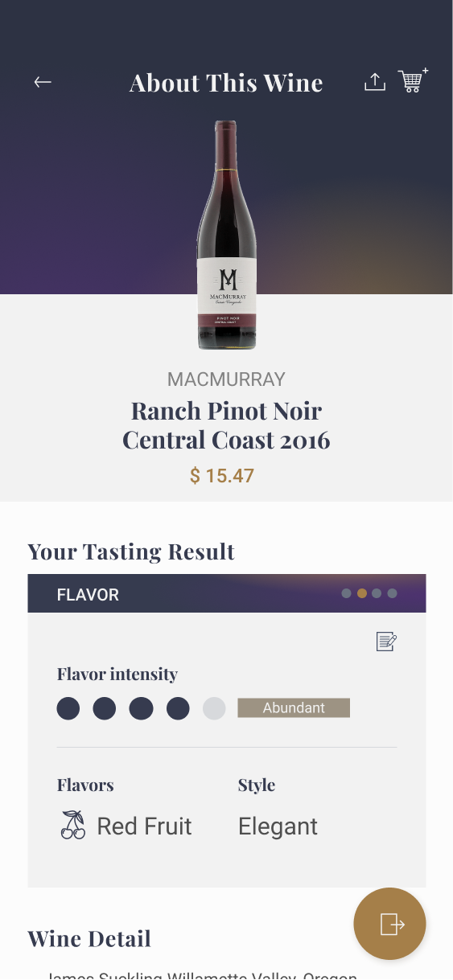Select the active second carousel dot
This screenshot has width=453, height=980.
[361, 593]
